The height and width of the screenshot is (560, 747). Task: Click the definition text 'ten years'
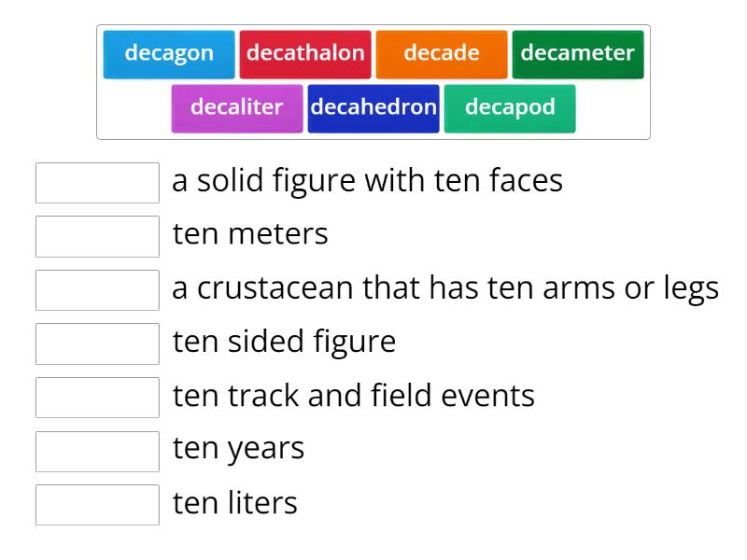(238, 449)
